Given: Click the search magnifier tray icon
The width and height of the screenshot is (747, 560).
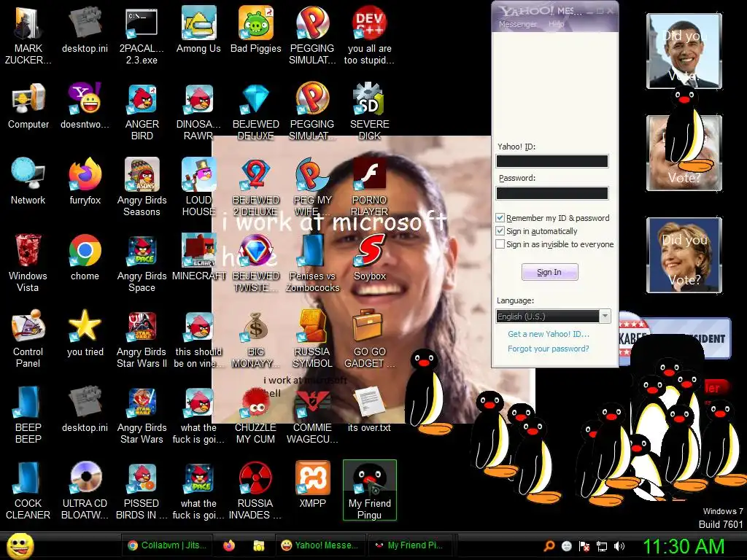Looking at the screenshot, I should (x=549, y=546).
